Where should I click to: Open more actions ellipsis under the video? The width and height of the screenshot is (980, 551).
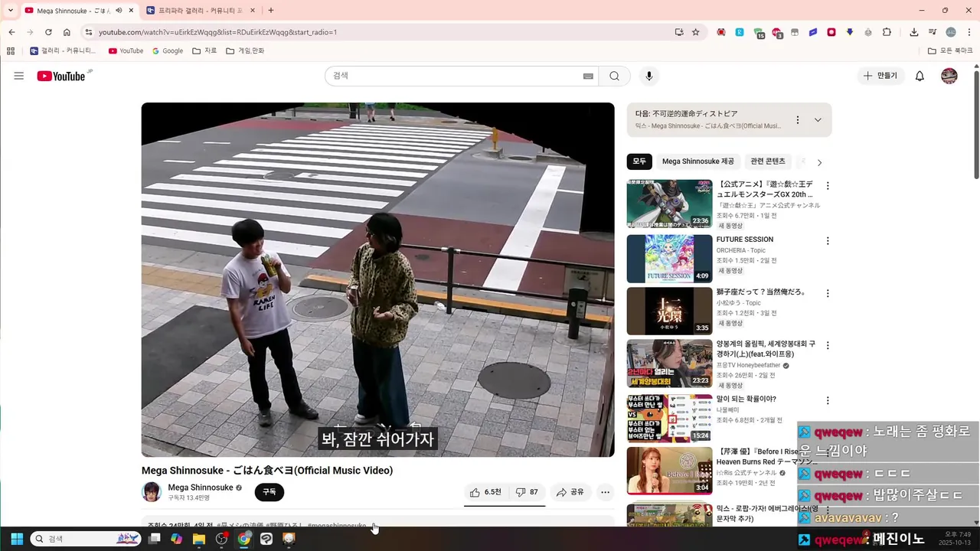coord(605,492)
